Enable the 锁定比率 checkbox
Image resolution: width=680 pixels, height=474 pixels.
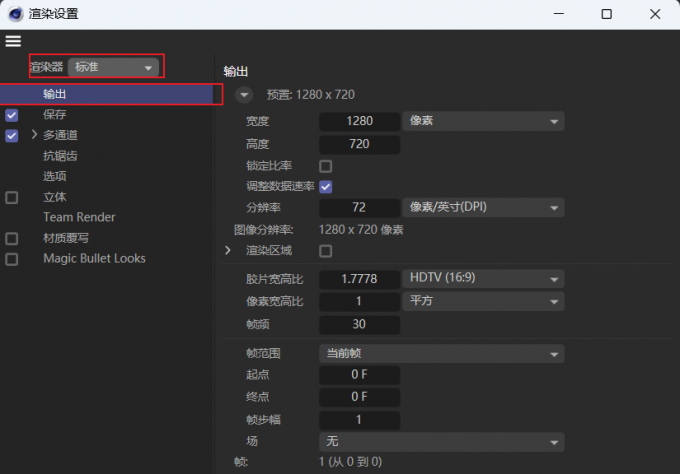point(326,166)
